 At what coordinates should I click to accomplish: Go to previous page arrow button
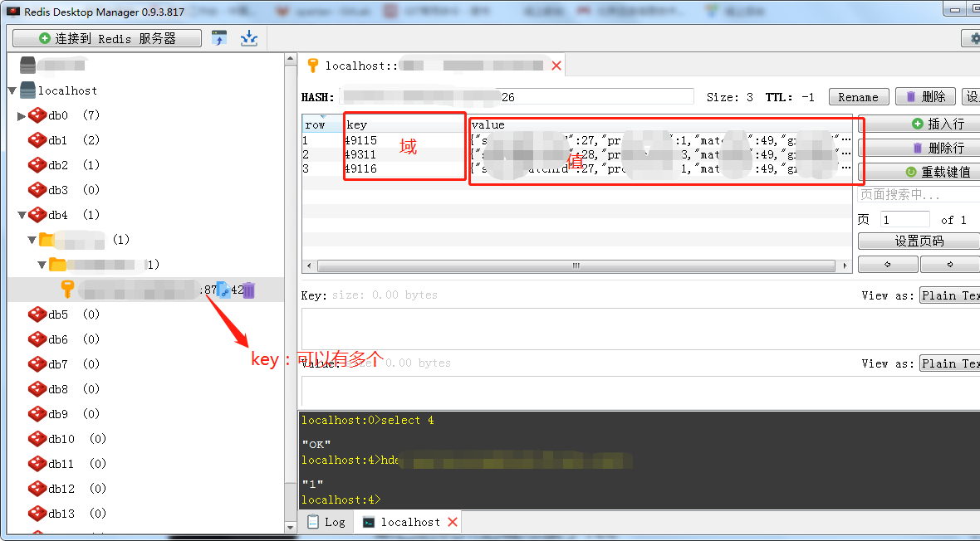pyautogui.click(x=888, y=264)
